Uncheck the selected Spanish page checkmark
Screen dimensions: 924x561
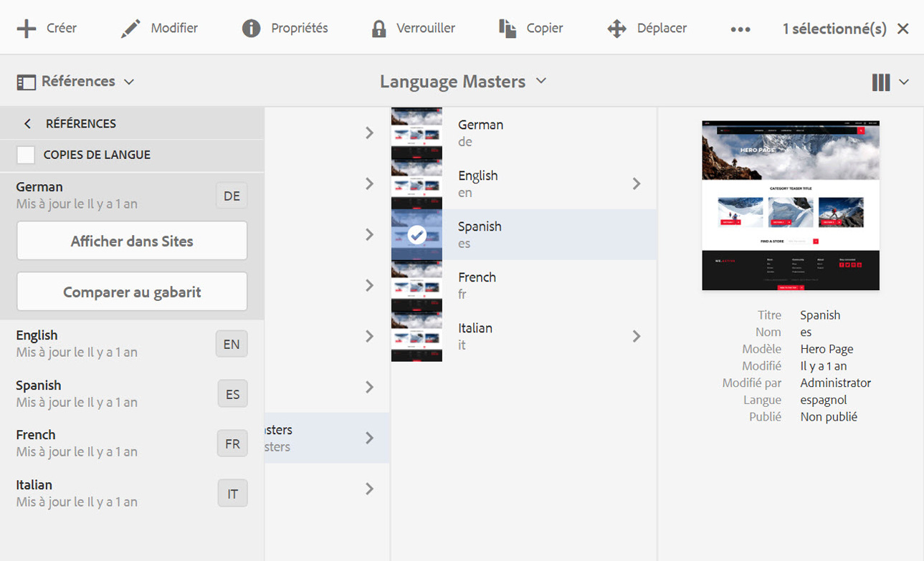[x=416, y=235]
